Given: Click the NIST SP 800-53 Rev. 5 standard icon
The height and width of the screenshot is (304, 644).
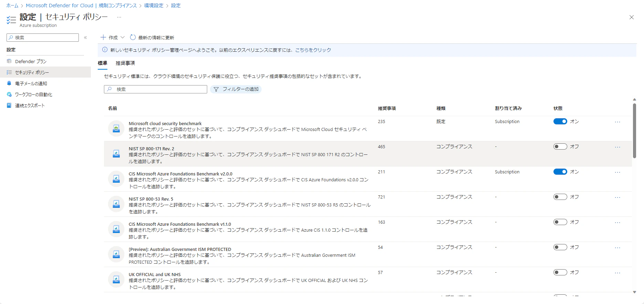Looking at the screenshot, I should tap(116, 204).
